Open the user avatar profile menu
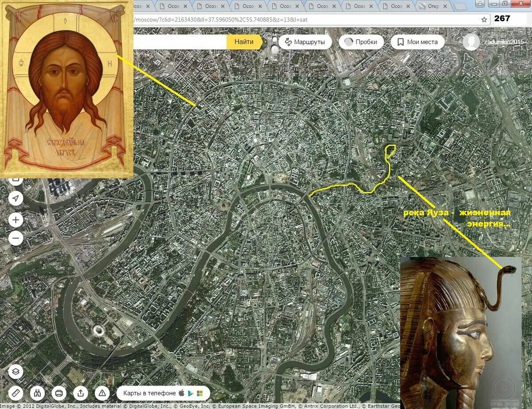 [x=471, y=42]
